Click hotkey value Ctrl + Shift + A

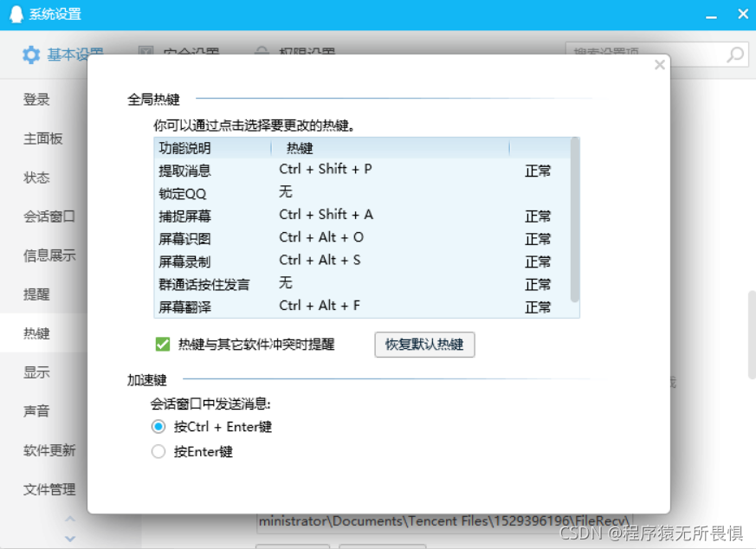[326, 215]
